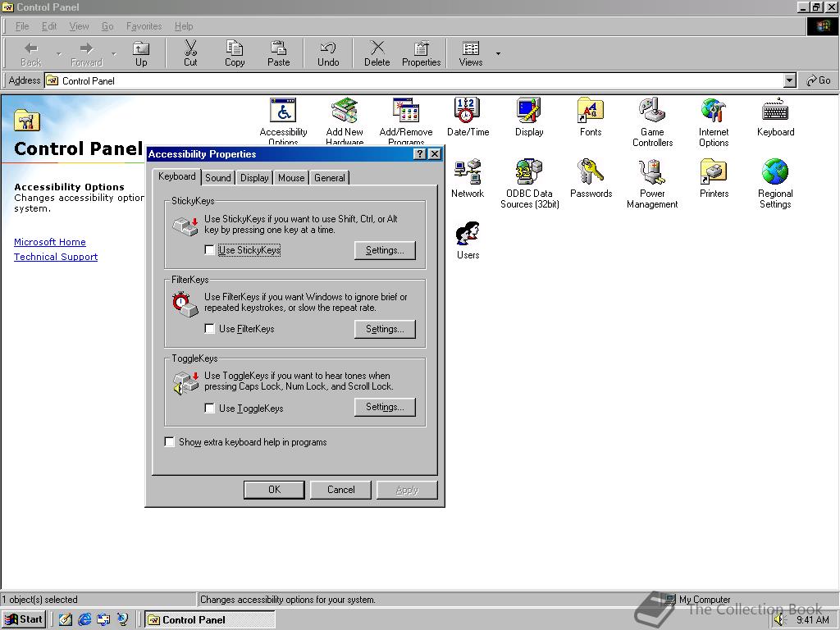Screen dimensions: 840x630
Task: Open the Go menu
Action: click(x=107, y=26)
